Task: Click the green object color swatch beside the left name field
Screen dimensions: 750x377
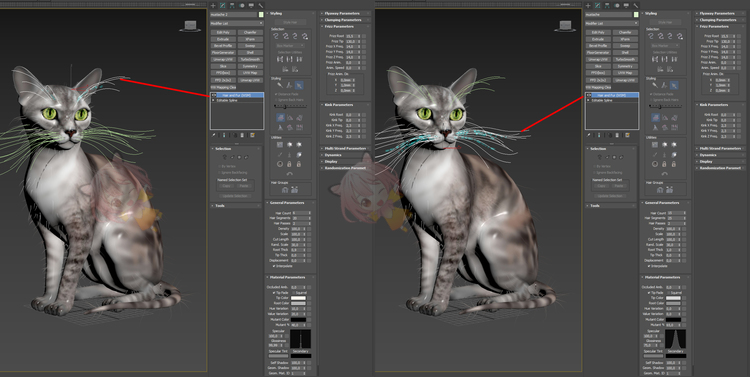Action: point(261,15)
